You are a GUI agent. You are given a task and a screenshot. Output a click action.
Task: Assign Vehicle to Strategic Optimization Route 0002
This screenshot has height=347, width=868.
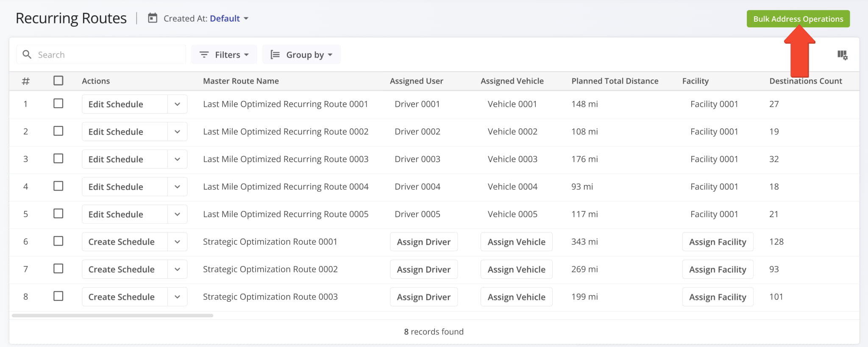(517, 269)
